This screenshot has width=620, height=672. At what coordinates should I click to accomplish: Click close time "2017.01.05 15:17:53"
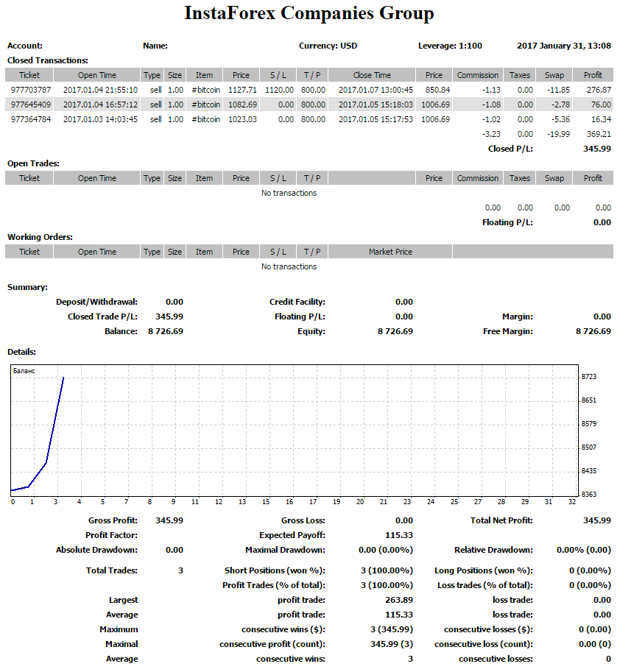376,119
